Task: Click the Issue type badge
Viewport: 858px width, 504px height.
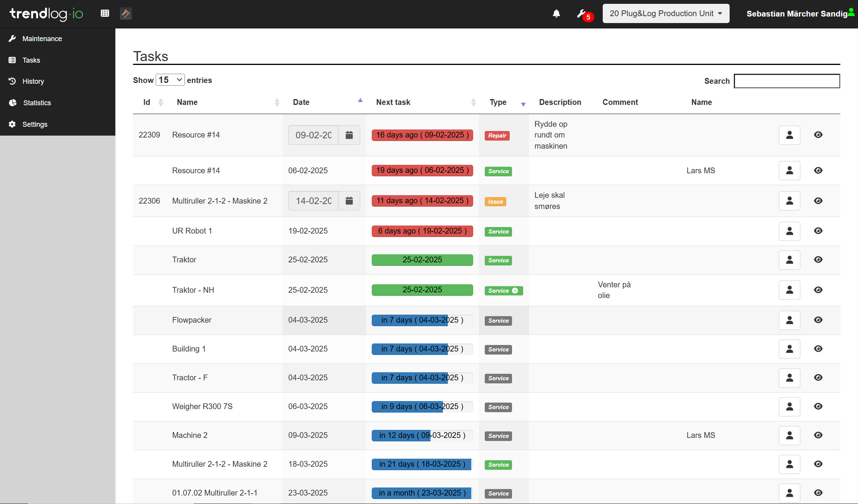Action: point(496,202)
